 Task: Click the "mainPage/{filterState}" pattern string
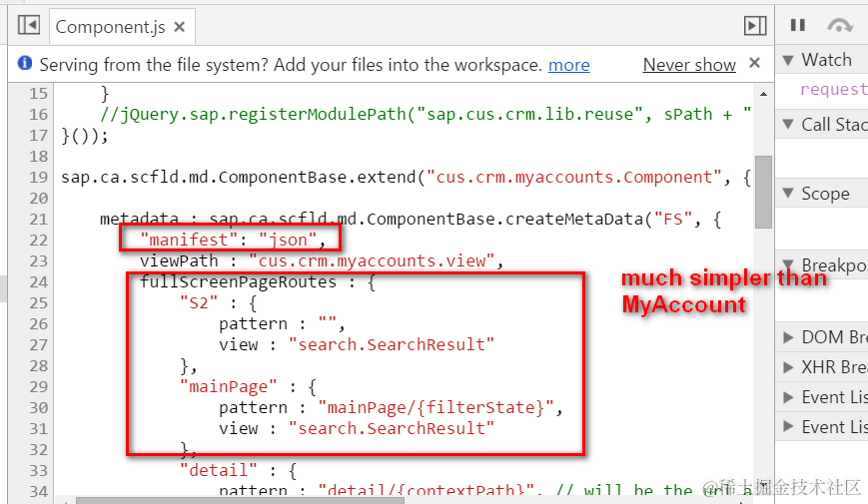click(435, 408)
